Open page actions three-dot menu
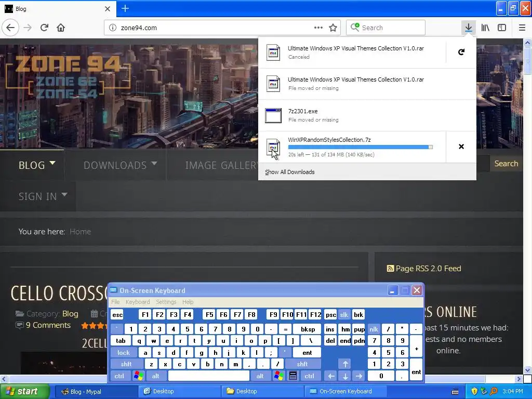This screenshot has width=532, height=399. click(x=318, y=28)
